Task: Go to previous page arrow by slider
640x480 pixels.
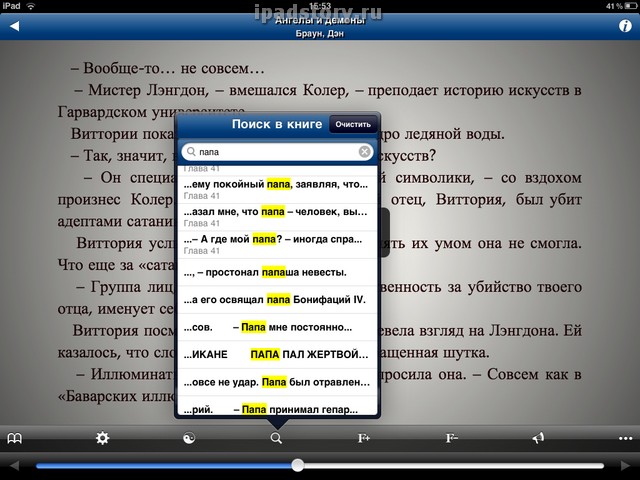Action: (x=14, y=465)
